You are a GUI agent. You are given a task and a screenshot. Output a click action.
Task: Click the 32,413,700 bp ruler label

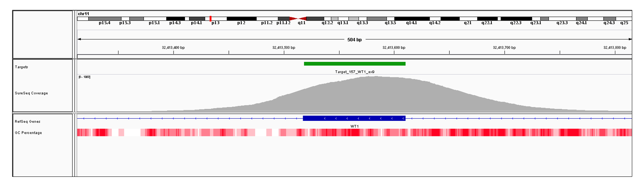(504, 48)
